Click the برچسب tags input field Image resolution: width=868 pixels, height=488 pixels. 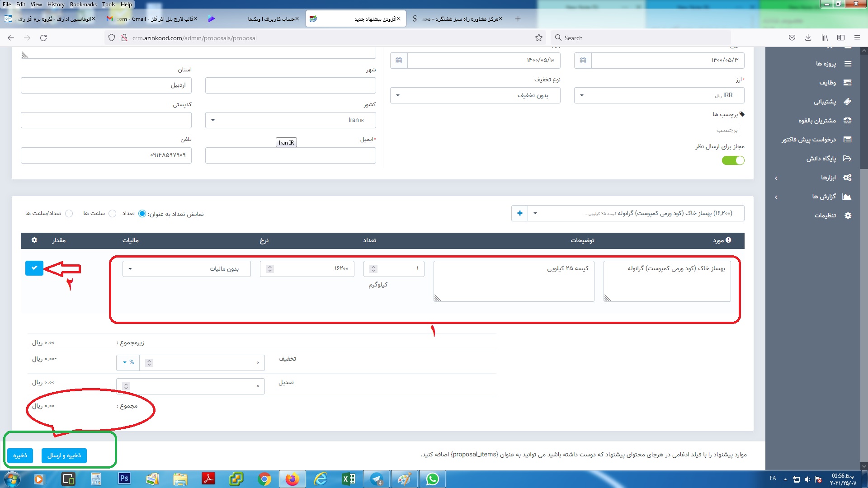click(x=727, y=130)
